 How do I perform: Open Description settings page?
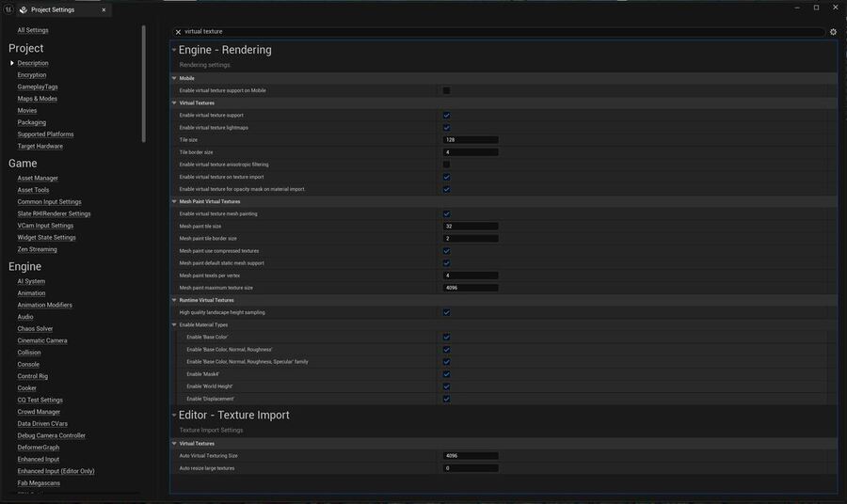point(33,63)
